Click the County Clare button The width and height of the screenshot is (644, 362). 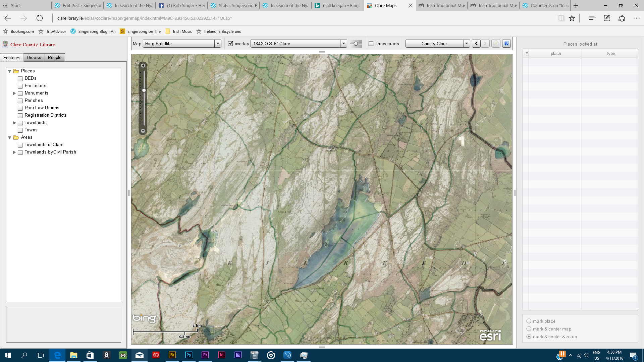click(434, 44)
